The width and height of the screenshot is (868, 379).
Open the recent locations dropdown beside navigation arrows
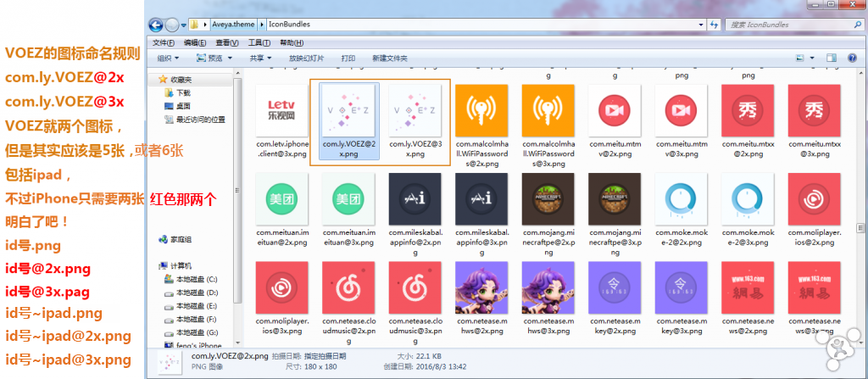point(183,25)
